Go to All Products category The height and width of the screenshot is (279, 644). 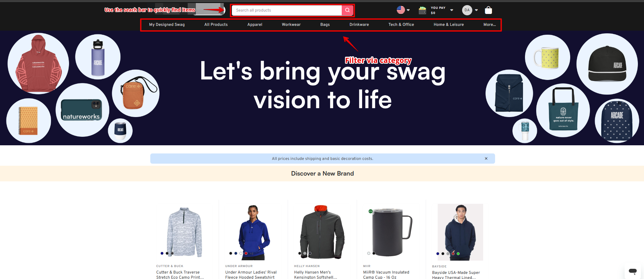pos(216,24)
